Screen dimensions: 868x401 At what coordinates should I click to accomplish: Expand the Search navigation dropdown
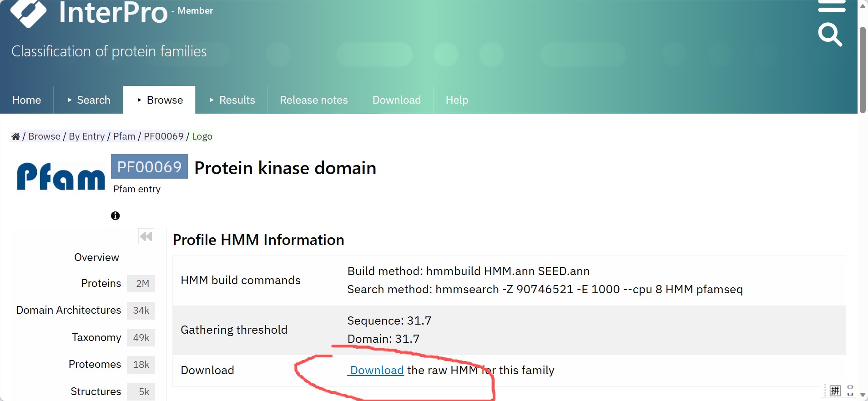(88, 100)
